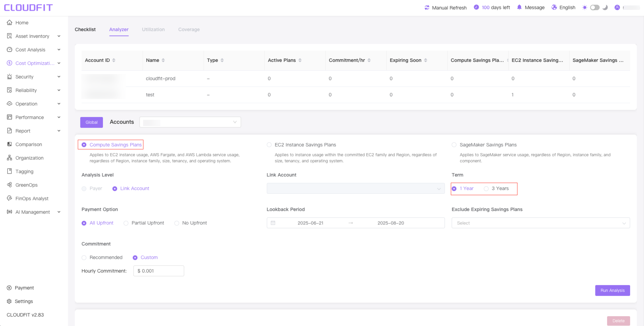Click the Organization sidebar icon
The image size is (644, 326).
[9, 158]
